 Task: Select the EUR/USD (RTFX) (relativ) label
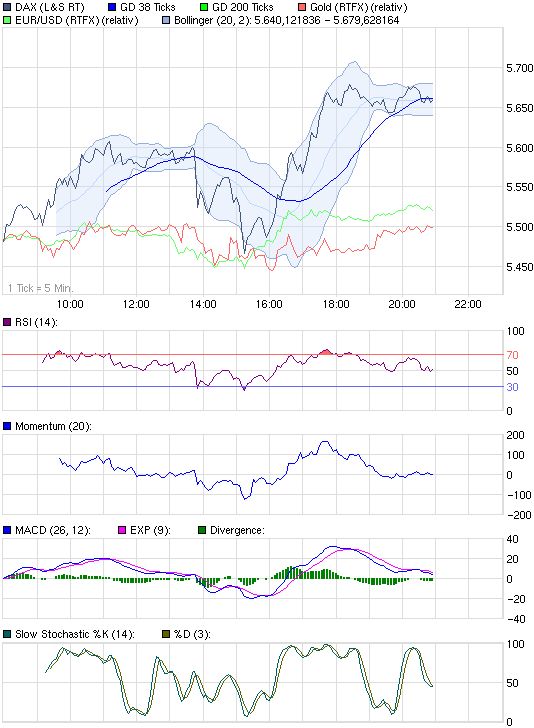click(77, 20)
